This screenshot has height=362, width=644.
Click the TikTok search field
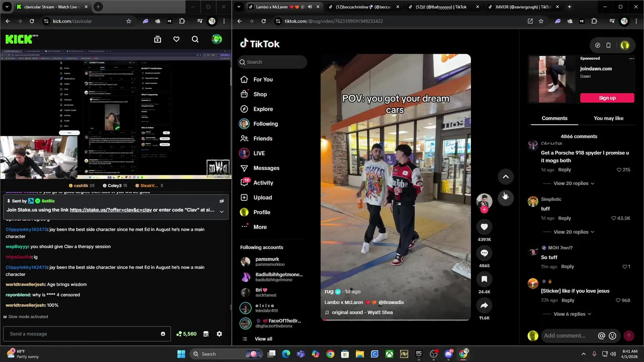[272, 62]
